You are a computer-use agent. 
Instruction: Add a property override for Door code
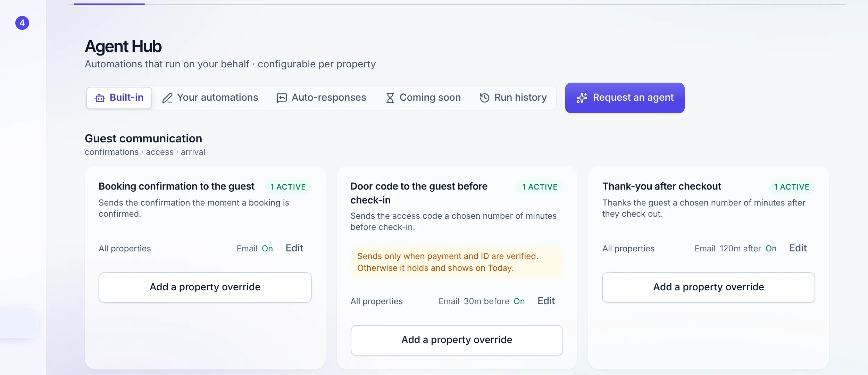click(x=457, y=340)
